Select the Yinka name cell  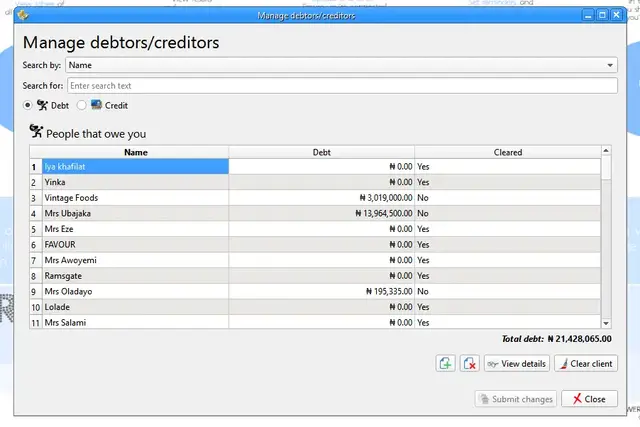point(136,182)
